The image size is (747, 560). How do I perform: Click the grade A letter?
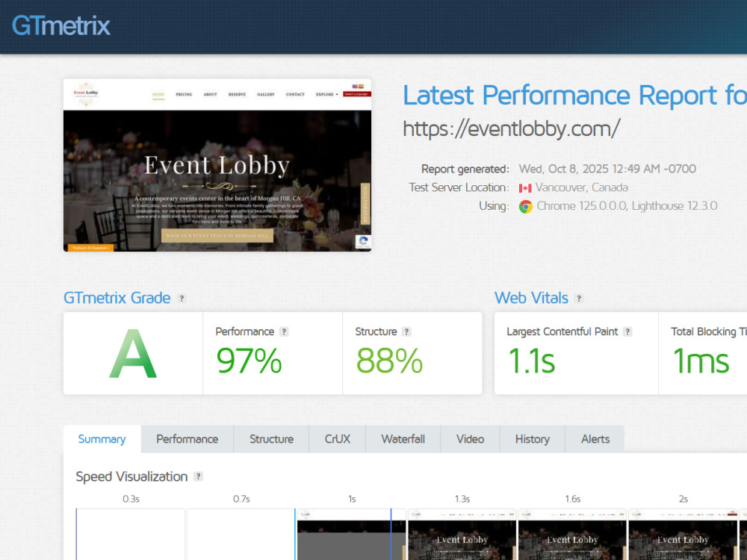click(x=133, y=354)
